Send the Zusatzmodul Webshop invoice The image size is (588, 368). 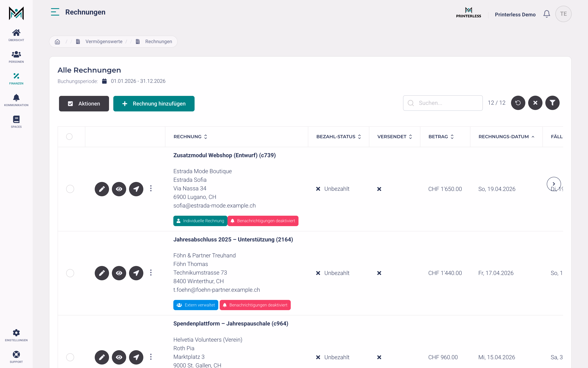[x=136, y=189]
